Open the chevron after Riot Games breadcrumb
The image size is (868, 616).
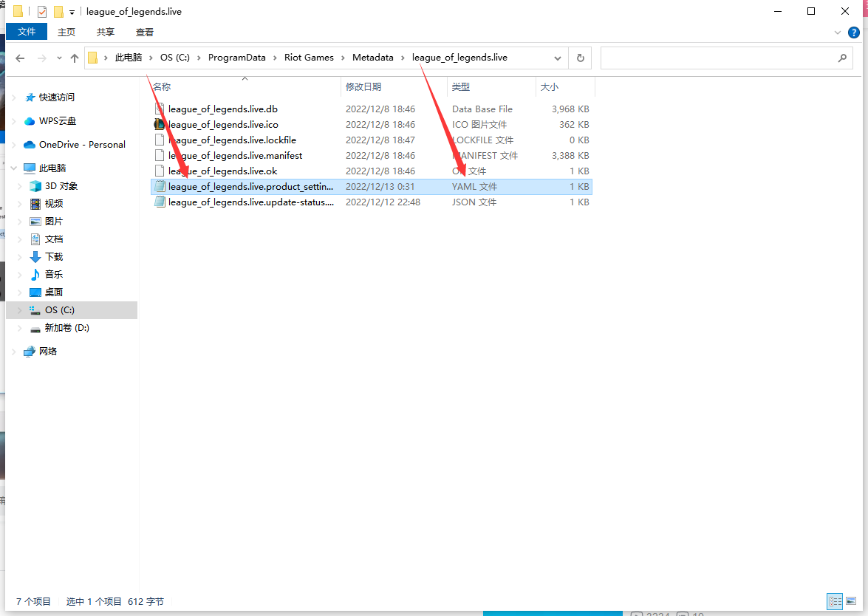pyautogui.click(x=344, y=58)
